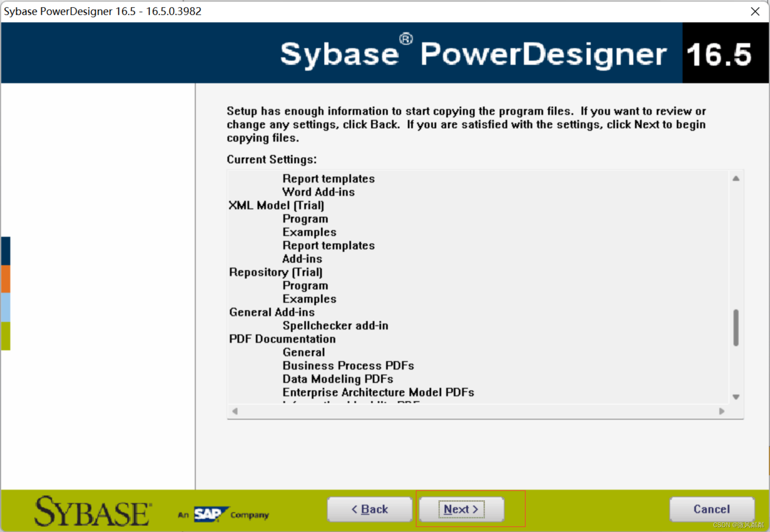
Task: Select the 'Spellchecker add-in' line
Action: pos(335,325)
